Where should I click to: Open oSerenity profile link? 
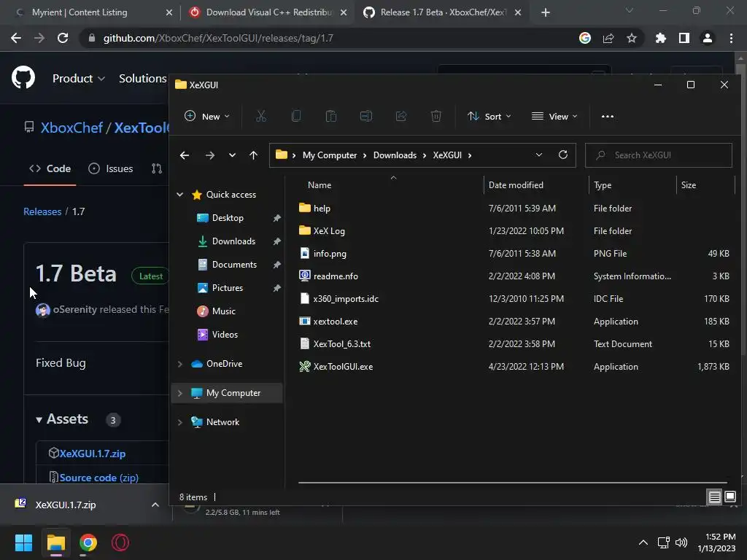click(x=75, y=309)
